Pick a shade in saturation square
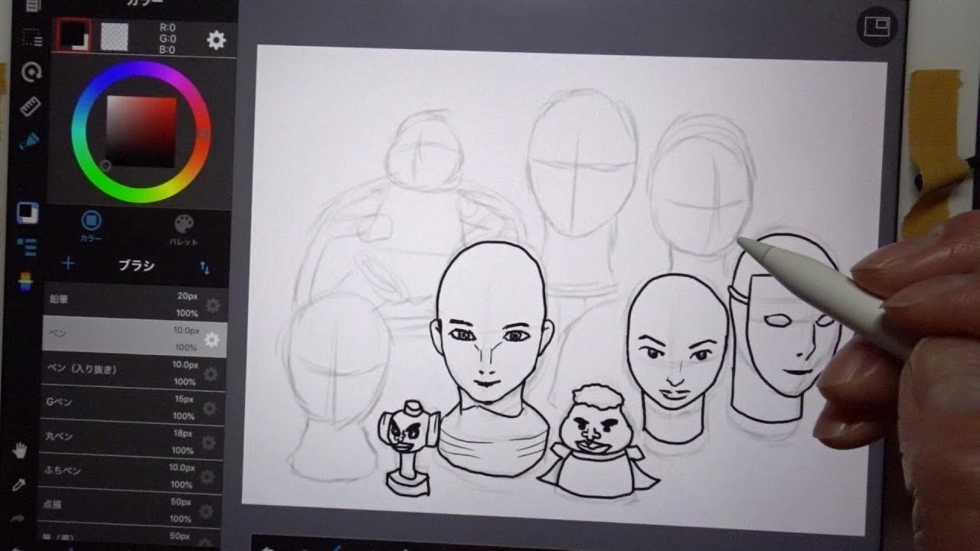 (x=142, y=131)
